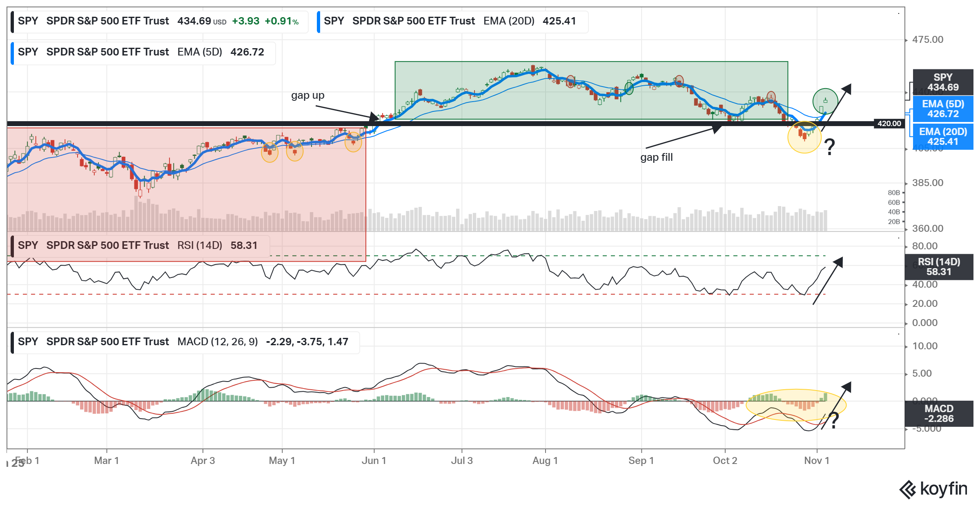980x506 pixels.
Task: Click the RSI (14D) 58.31 axis tag
Action: [939, 267]
